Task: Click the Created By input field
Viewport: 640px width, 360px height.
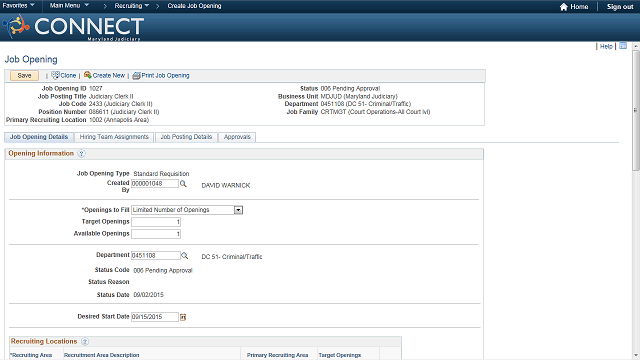Action: coord(155,184)
